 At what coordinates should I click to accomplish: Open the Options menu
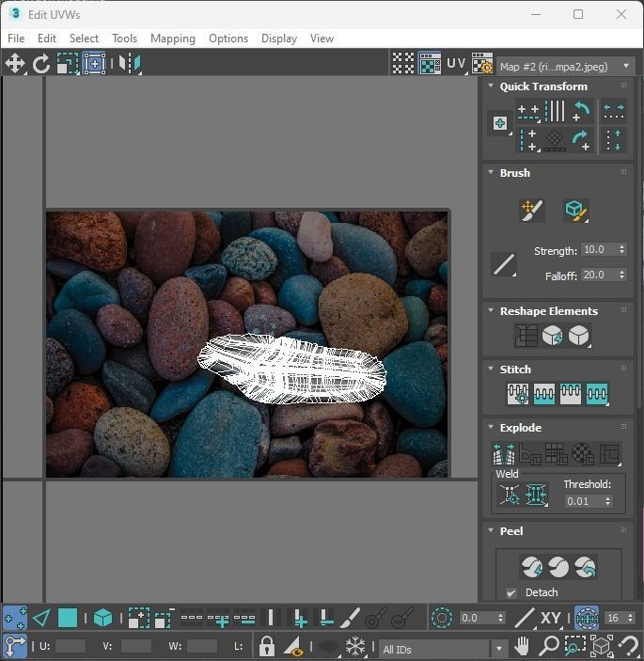click(228, 39)
